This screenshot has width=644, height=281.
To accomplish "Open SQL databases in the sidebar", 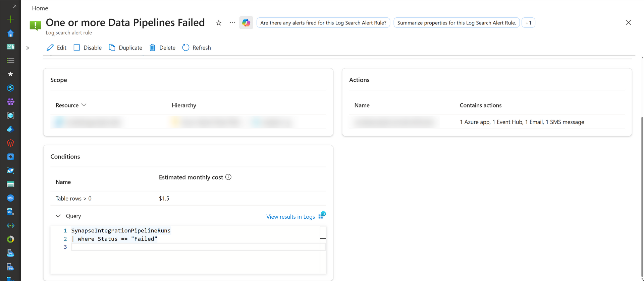I will point(10,211).
